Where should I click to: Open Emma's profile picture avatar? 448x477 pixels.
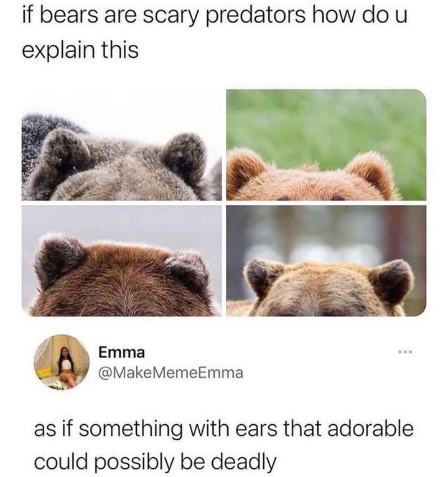point(62,362)
